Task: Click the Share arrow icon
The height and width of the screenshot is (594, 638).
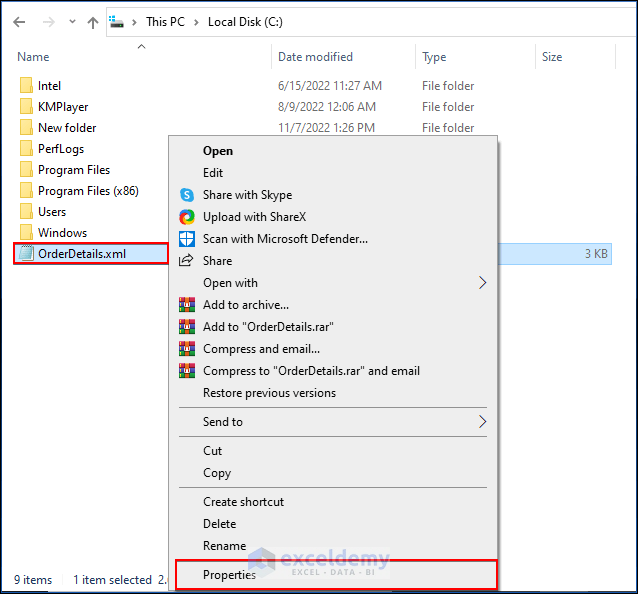Action: click(186, 261)
